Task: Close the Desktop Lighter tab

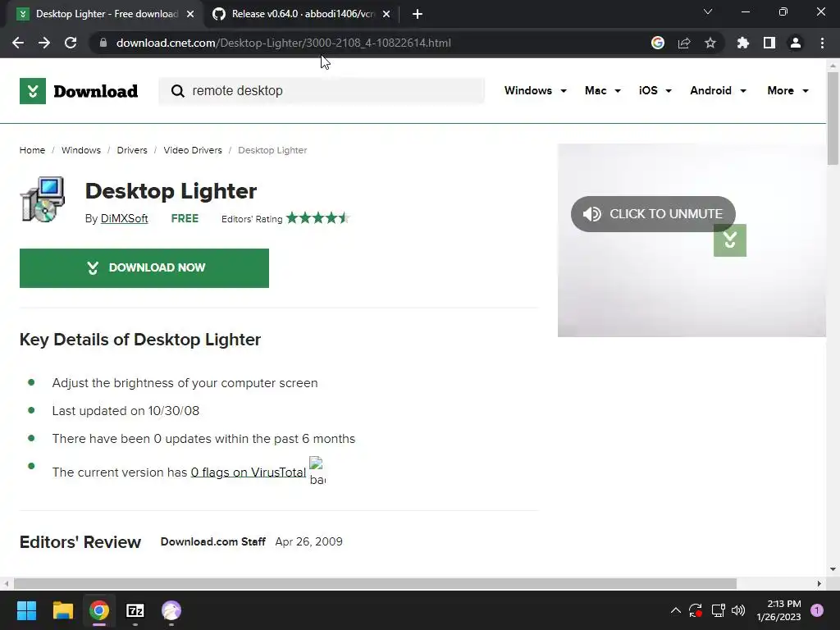Action: pos(190,14)
